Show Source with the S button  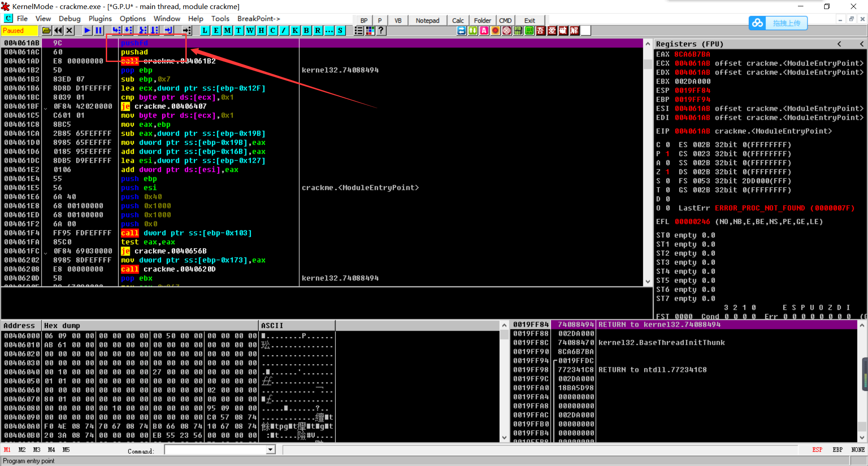pyautogui.click(x=340, y=30)
